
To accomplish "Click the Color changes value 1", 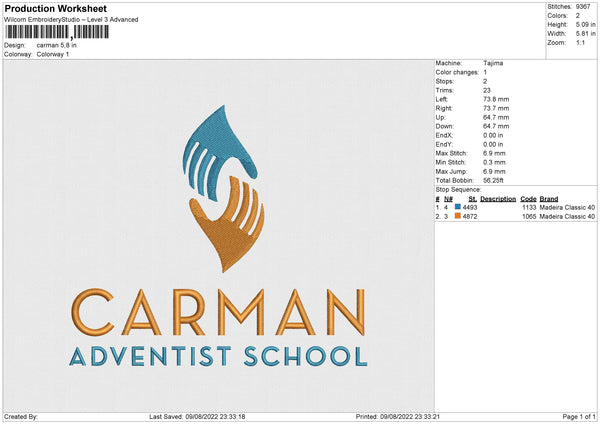I will pos(485,72).
